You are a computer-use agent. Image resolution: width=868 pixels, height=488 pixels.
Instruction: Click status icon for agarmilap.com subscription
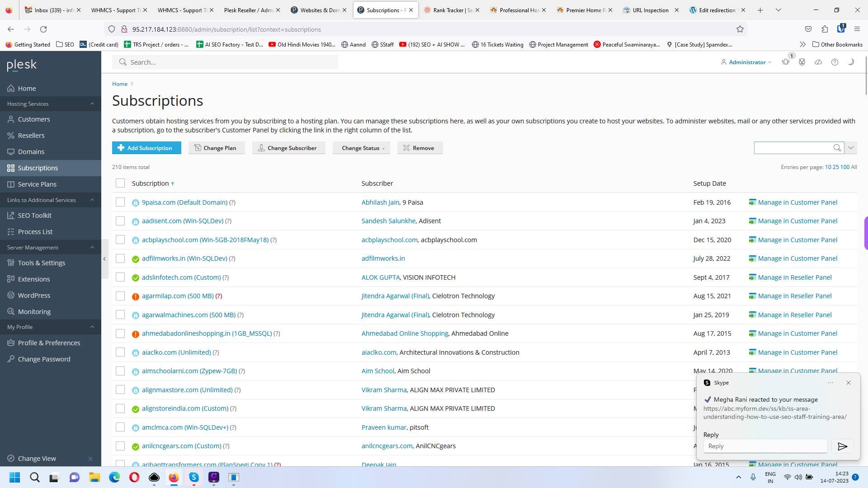tap(135, 296)
